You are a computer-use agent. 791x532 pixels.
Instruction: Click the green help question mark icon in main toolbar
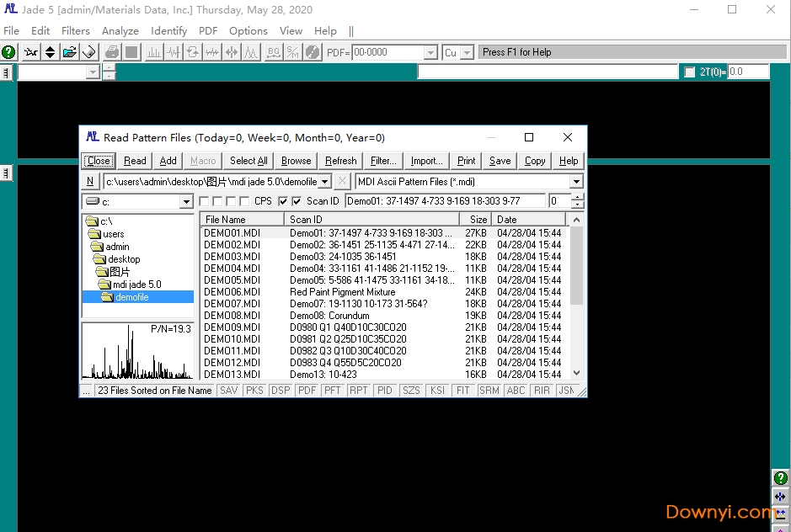tap(8, 52)
